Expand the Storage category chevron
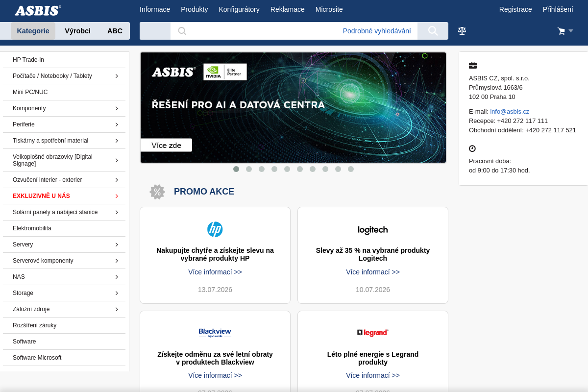The width and height of the screenshot is (588, 392). tap(117, 293)
